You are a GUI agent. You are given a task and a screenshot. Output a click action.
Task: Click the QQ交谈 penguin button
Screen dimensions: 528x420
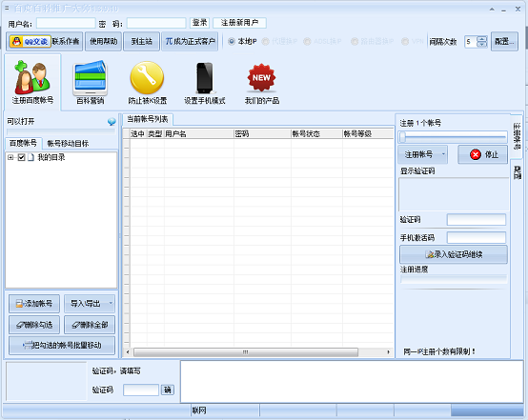(x=30, y=41)
